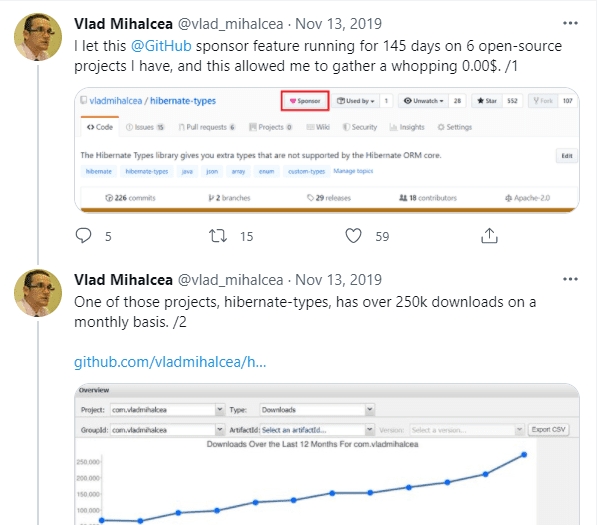
Task: Click the Export CSV button
Action: tap(548, 430)
